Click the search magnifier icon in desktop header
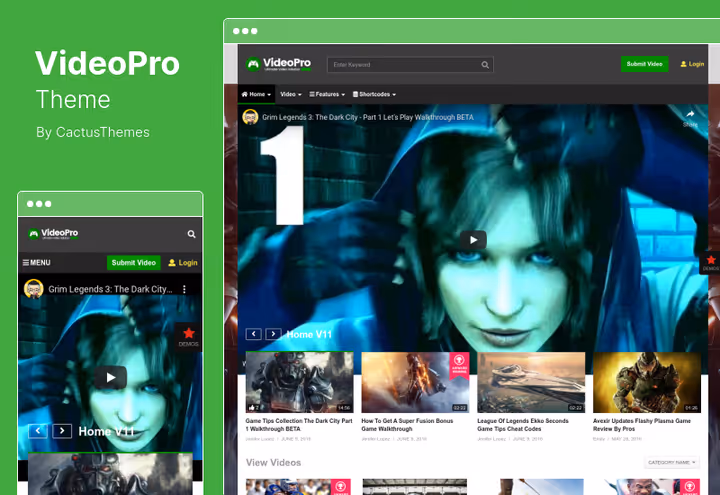Screen dimensions: 720x495 (x=485, y=65)
